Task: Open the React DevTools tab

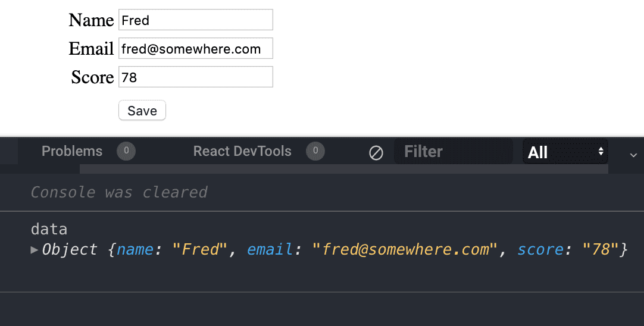Action: pyautogui.click(x=242, y=151)
